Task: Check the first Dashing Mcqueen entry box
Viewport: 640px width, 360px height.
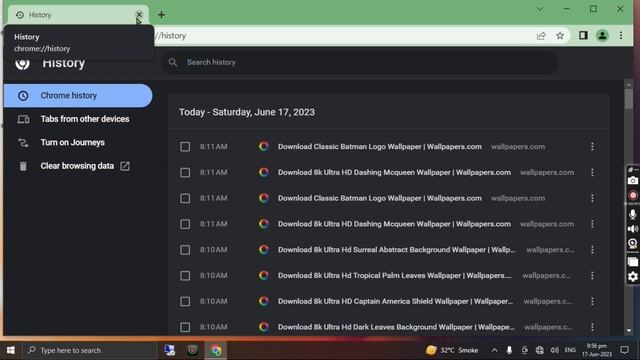Action: (185, 172)
